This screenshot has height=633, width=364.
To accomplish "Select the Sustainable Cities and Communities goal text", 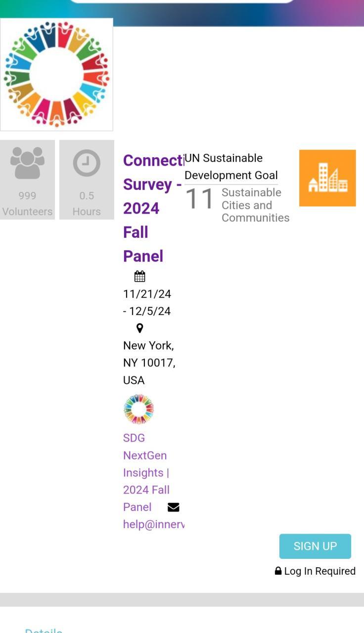I will (x=255, y=205).
